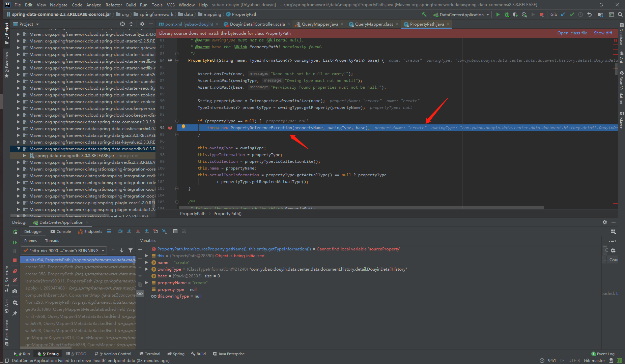
Task: Click the Step Over debugger icon
Action: [x=120, y=231]
